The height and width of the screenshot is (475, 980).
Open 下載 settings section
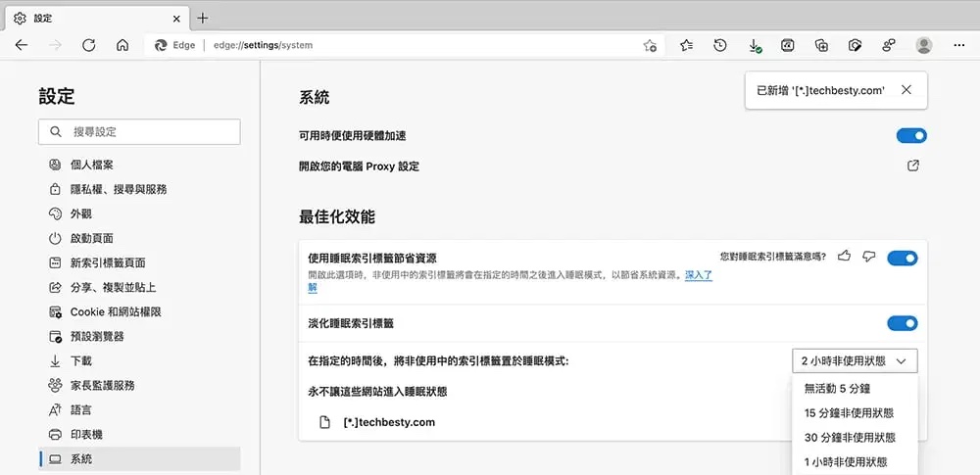[139, 360]
